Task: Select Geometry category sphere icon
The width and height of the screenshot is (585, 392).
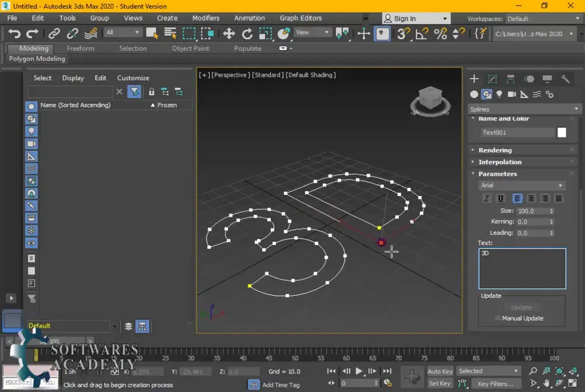Action: pyautogui.click(x=474, y=94)
